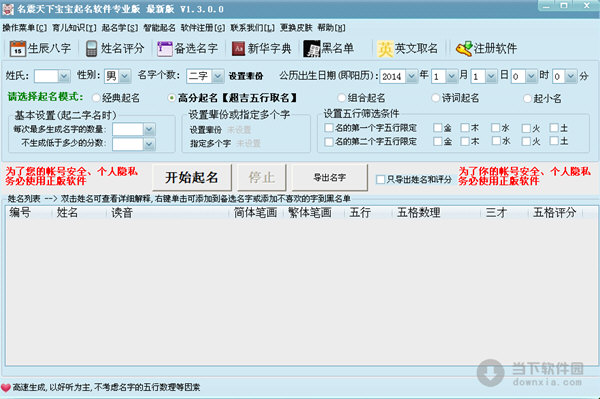600x399 pixels.
Task: Open the 黑名单 blacklist icon
Action: pyautogui.click(x=311, y=49)
